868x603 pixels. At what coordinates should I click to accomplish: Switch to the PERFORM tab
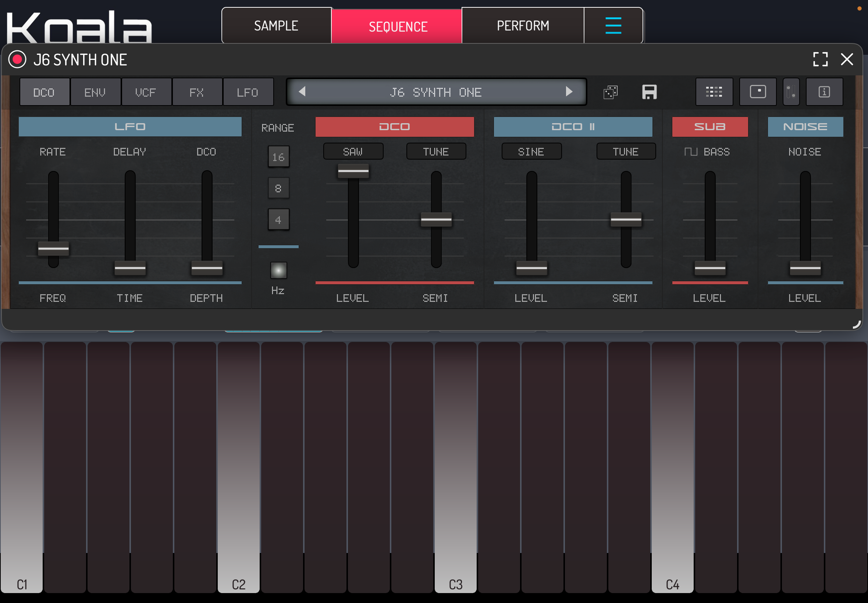523,25
